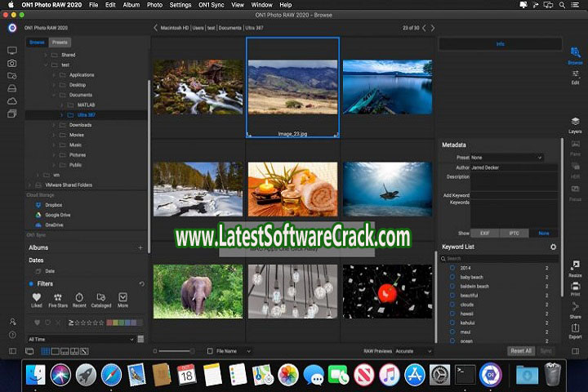Toggle the Filters enable circle
Viewport: 588px width, 392px height.
click(x=31, y=283)
